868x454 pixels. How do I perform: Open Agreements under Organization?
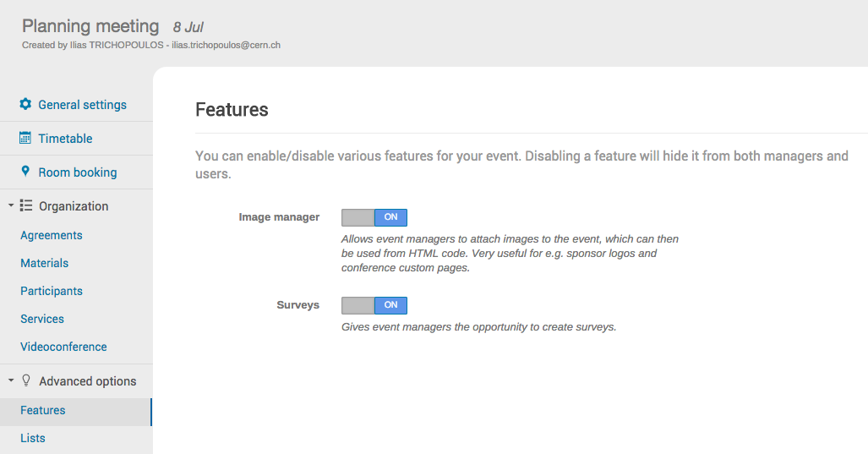[x=52, y=235]
